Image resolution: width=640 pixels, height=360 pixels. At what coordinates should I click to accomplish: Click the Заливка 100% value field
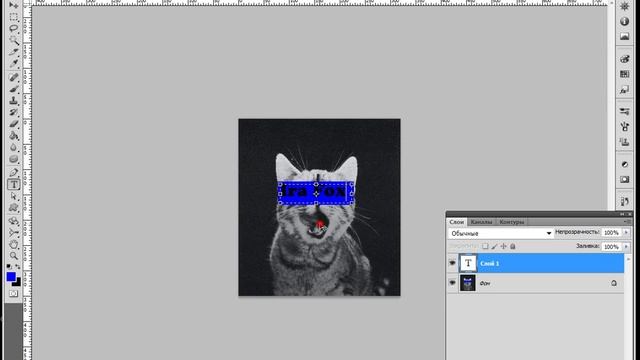click(611, 247)
